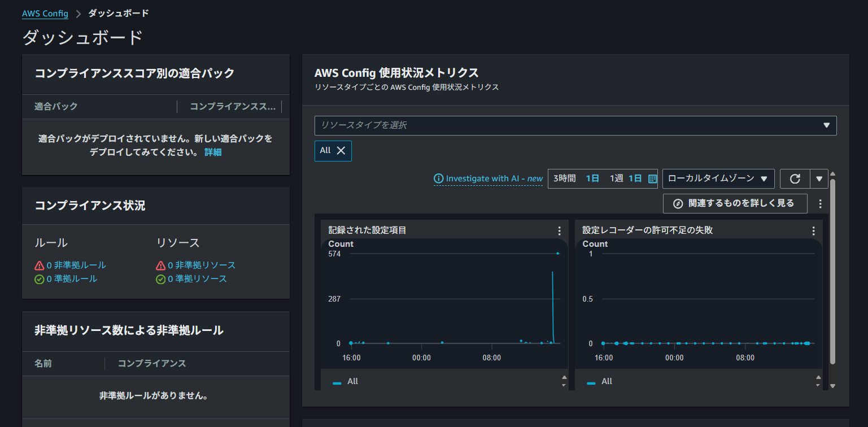Toggle All legend in 設定レコーダーの許可不足の失敗 chart
Screen dimensions: 868x427
click(600, 382)
